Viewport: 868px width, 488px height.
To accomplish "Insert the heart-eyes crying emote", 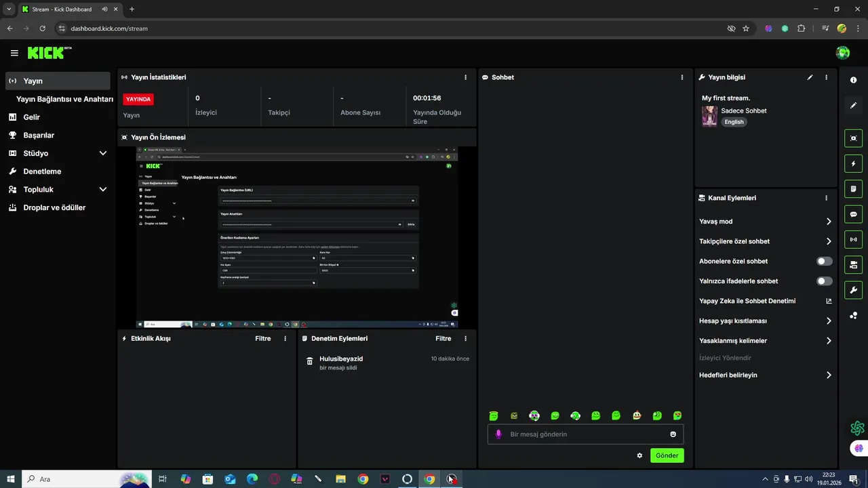I will click(x=677, y=415).
